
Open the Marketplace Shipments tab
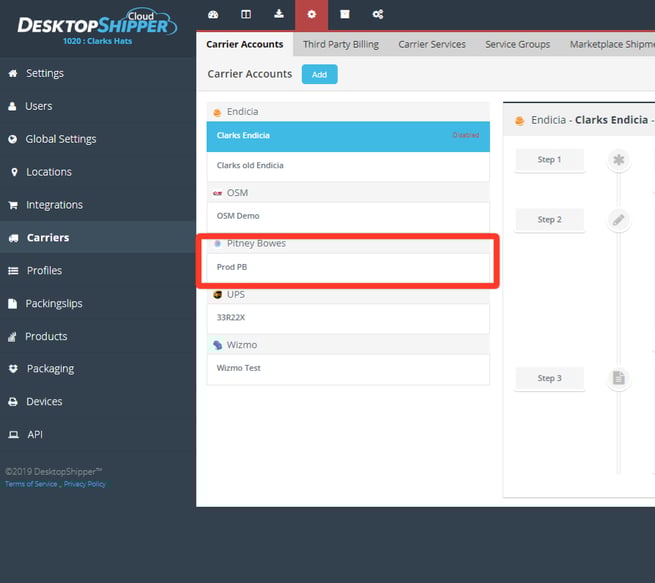[612, 44]
